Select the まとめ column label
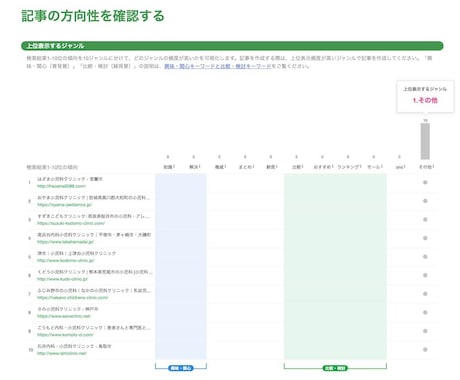 coord(245,167)
